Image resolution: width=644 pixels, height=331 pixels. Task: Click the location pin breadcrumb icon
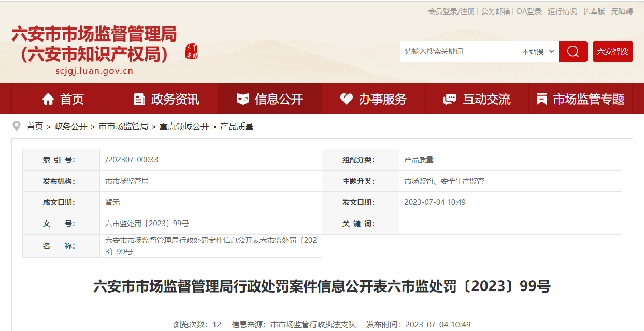pyautogui.click(x=17, y=126)
